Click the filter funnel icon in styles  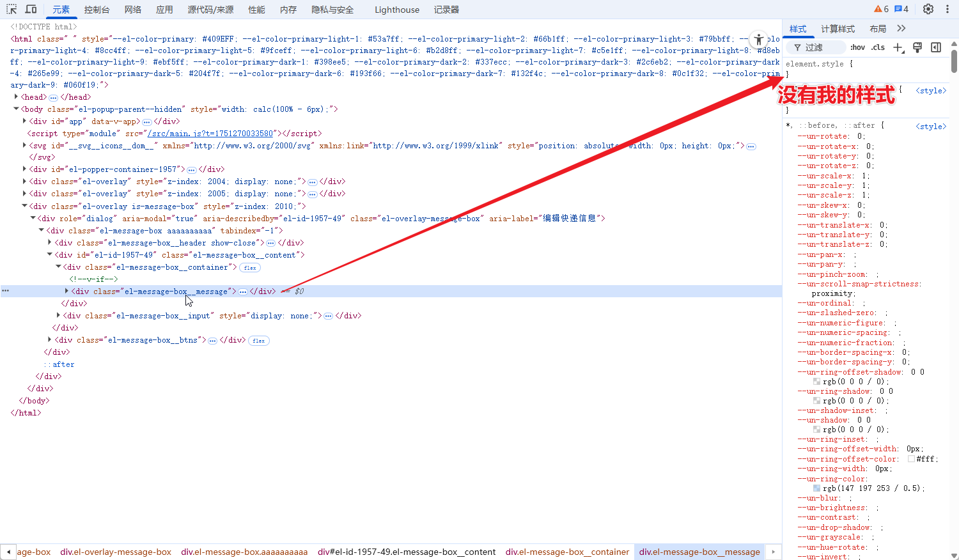797,47
